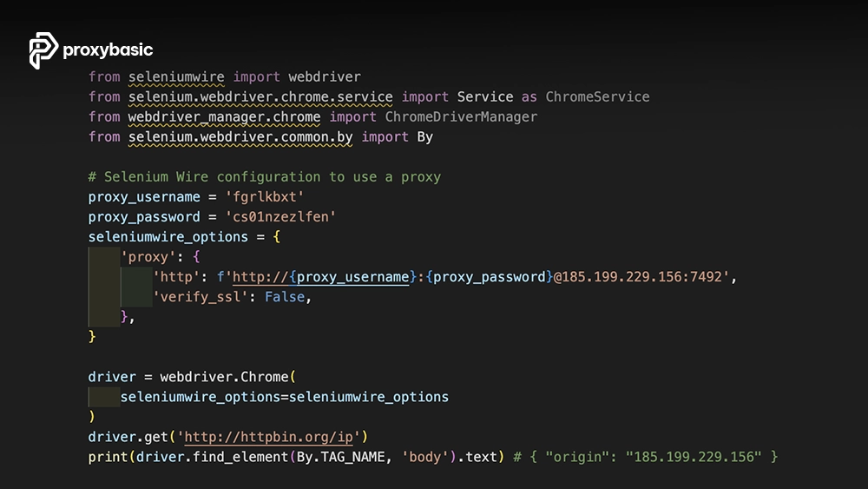Click the proxybasic logo icon
This screenshot has width=868, height=489.
coord(43,50)
